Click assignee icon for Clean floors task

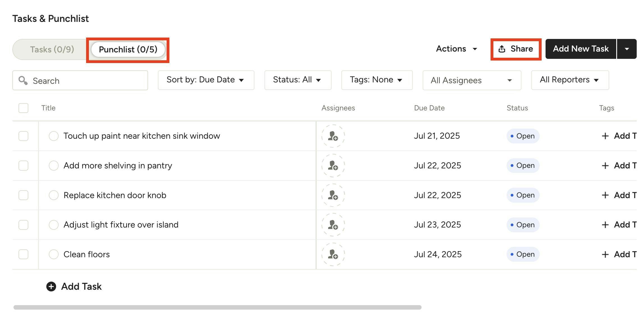(333, 254)
